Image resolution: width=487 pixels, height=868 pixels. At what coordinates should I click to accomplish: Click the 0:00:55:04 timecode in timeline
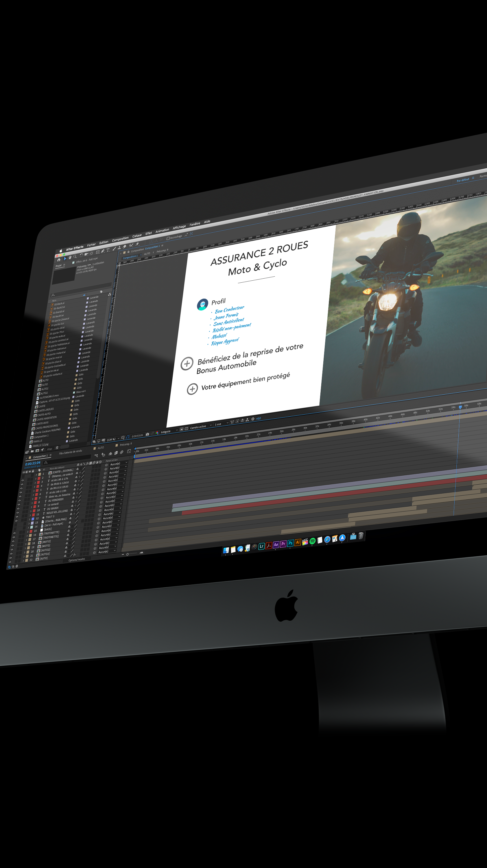33,463
